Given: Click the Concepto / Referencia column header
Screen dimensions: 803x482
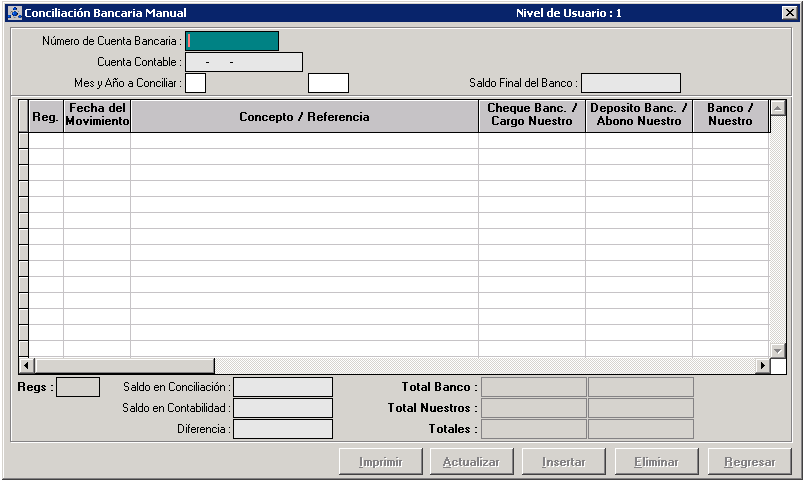Looking at the screenshot, I should coord(304,117).
